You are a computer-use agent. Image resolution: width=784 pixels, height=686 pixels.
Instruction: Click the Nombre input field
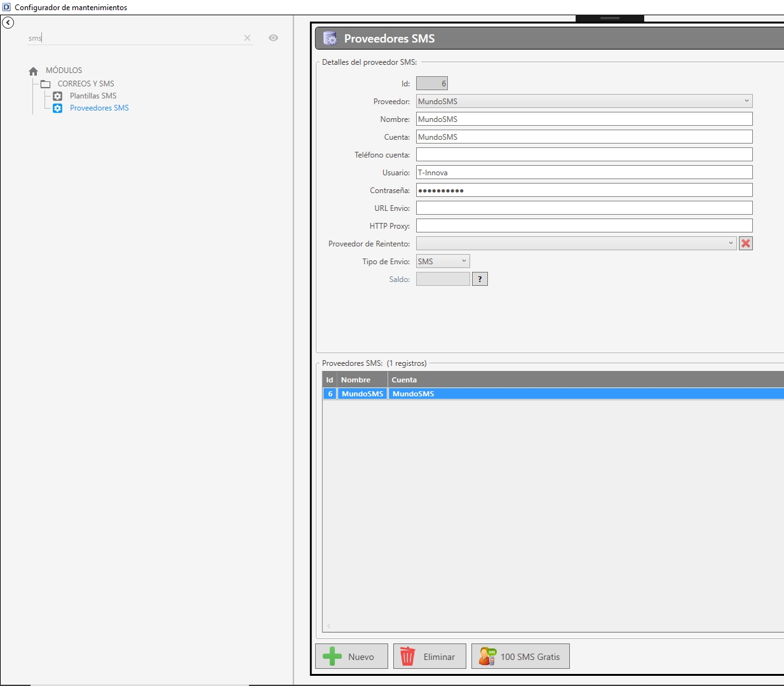585,119
